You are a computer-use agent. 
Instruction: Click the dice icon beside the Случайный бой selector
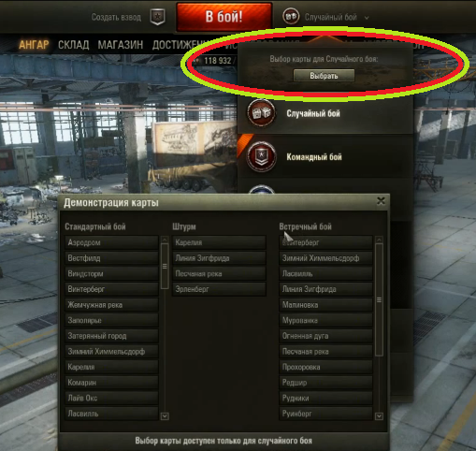point(291,17)
